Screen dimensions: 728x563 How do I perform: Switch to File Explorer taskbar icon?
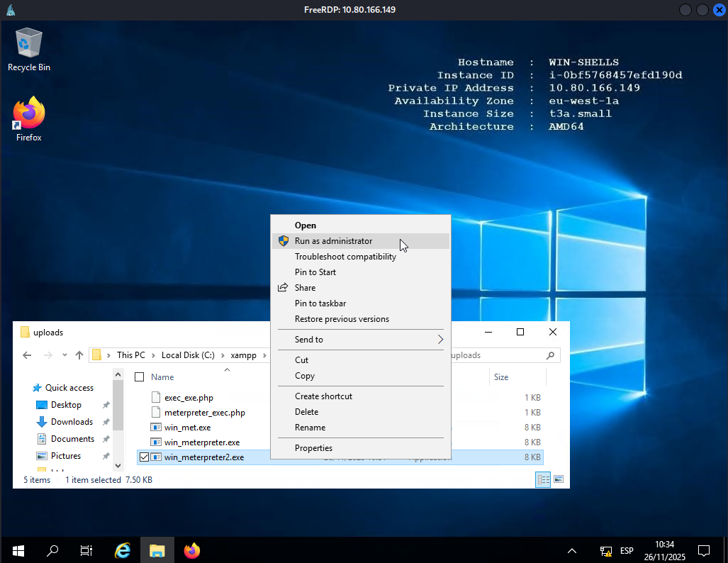[157, 551]
